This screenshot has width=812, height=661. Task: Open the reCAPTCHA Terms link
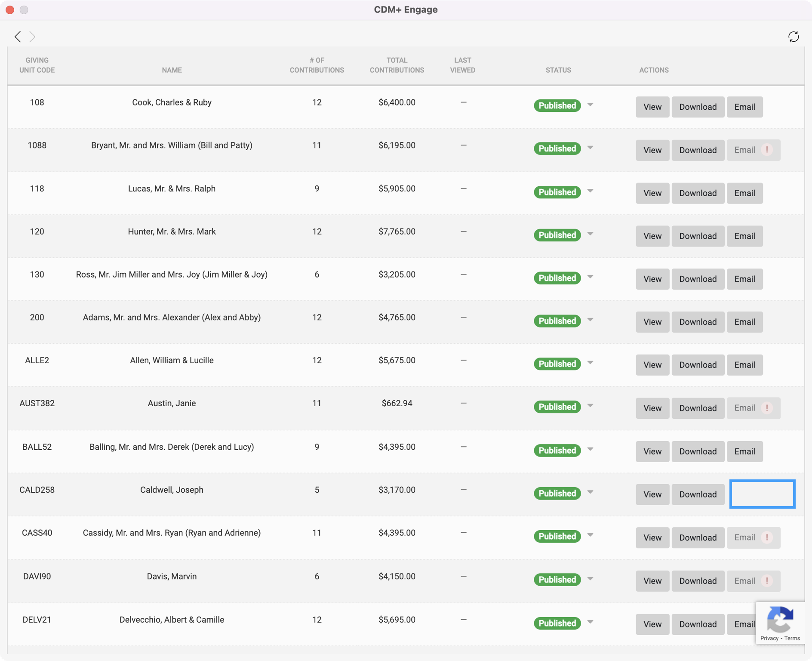tap(792, 638)
